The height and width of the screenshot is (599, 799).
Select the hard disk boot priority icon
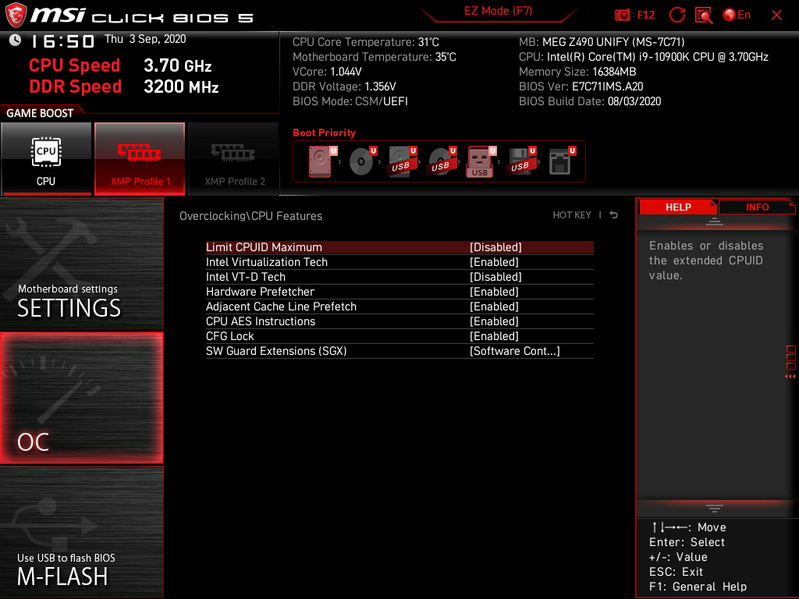(x=322, y=162)
